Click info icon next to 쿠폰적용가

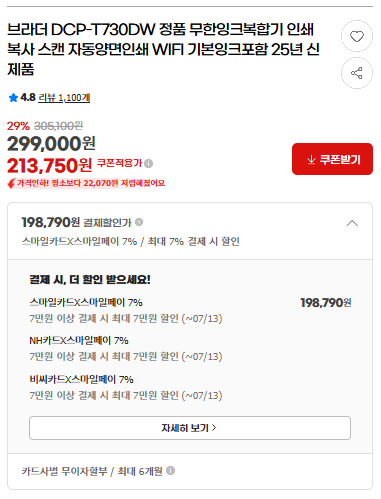[149, 163]
